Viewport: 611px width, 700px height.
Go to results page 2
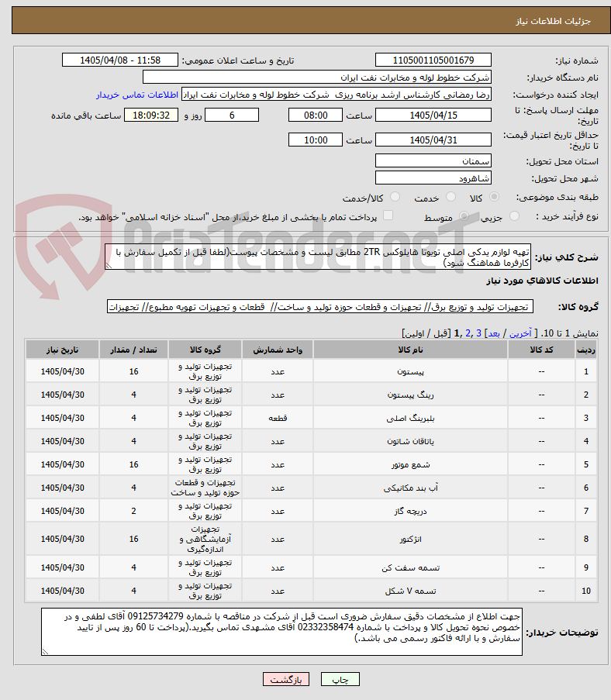coord(468,333)
